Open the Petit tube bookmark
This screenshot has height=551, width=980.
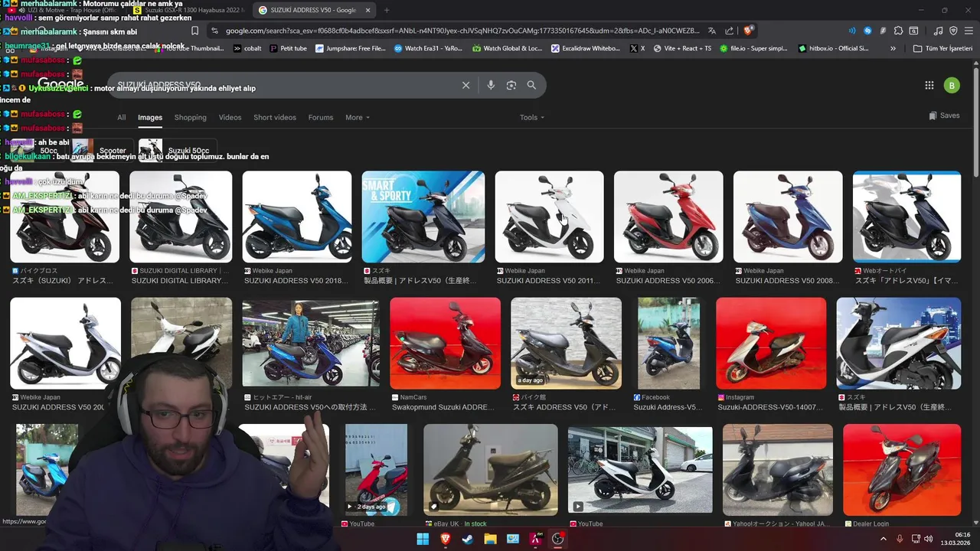pos(287,48)
